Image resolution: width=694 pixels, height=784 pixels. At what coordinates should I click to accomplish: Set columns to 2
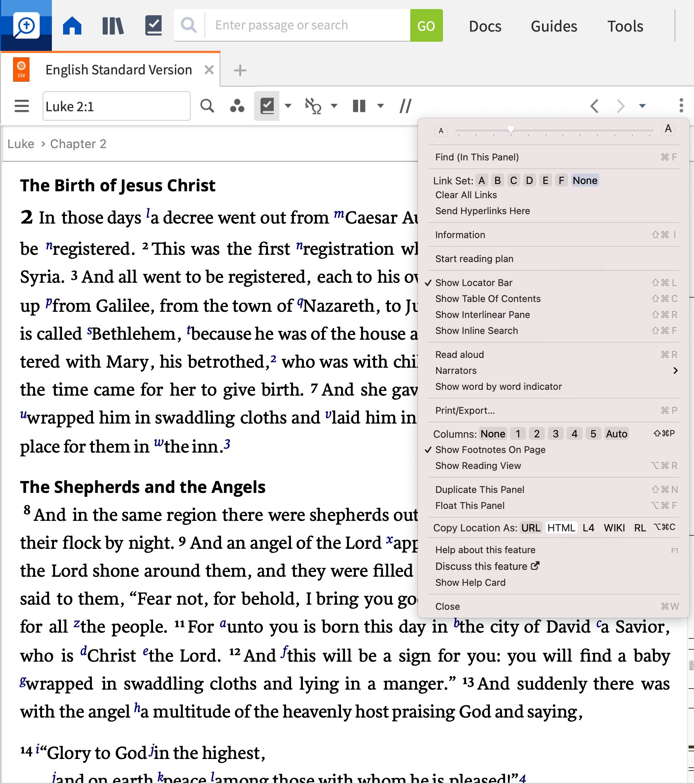click(537, 433)
